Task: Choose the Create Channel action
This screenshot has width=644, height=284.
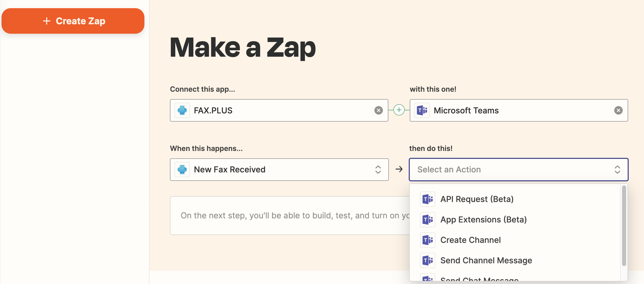Action: 515,240
